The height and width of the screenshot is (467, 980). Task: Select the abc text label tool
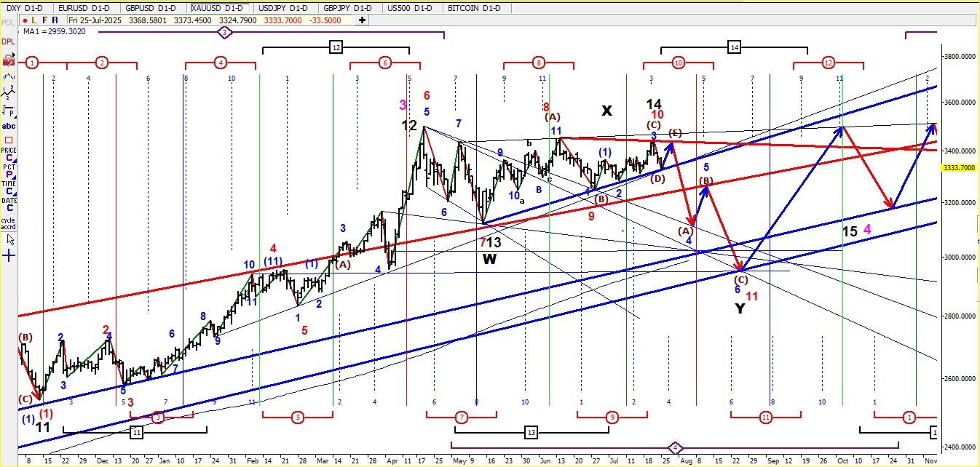click(x=9, y=126)
